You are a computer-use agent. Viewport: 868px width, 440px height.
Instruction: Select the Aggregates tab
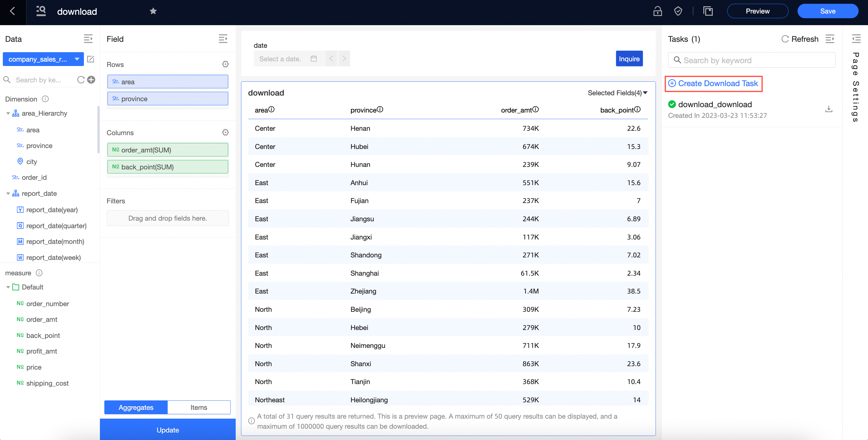[x=136, y=407]
